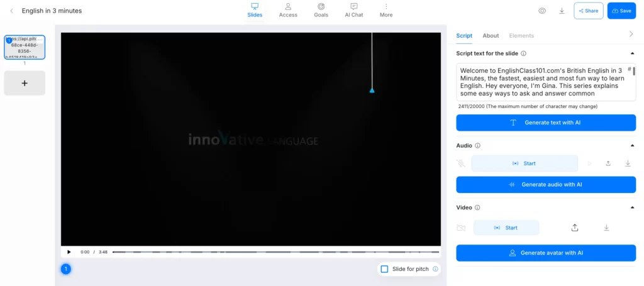Image resolution: width=644 pixels, height=286 pixels.
Task: Open the AI Chat tab
Action: click(353, 10)
